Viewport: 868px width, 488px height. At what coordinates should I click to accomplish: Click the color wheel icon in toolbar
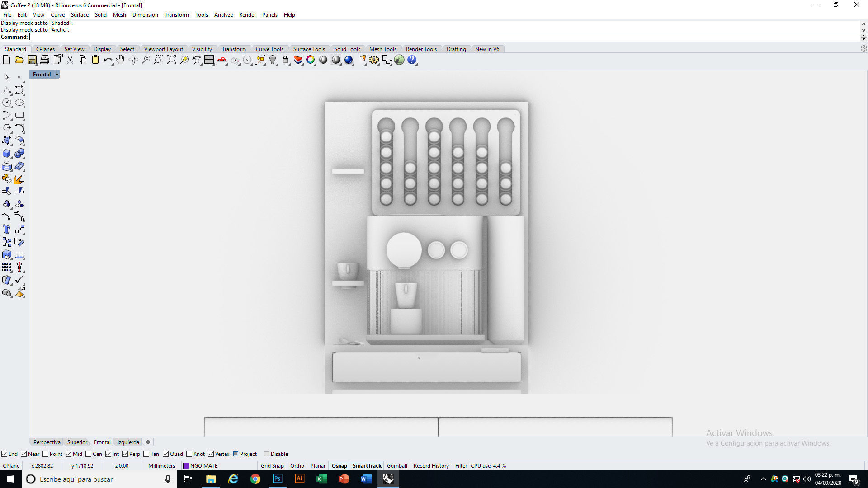point(311,60)
